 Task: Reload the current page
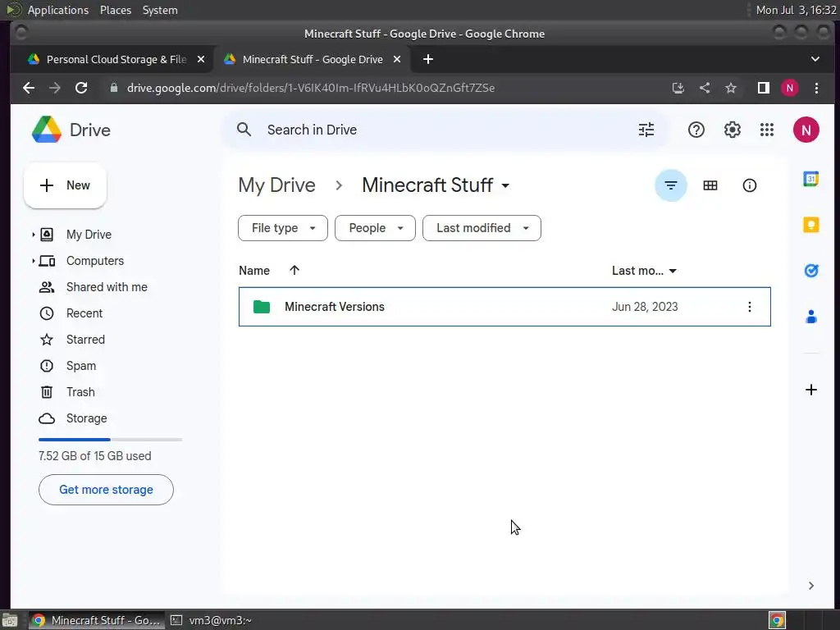coord(81,88)
